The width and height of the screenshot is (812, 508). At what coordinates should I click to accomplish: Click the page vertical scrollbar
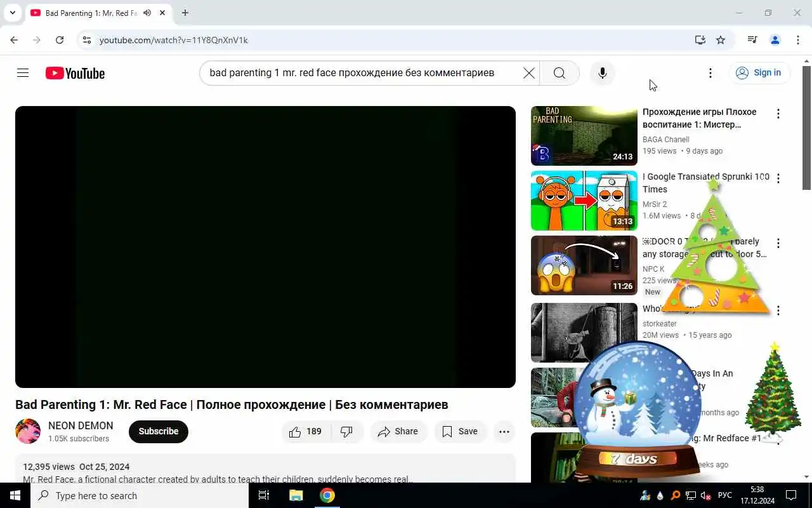(x=807, y=128)
